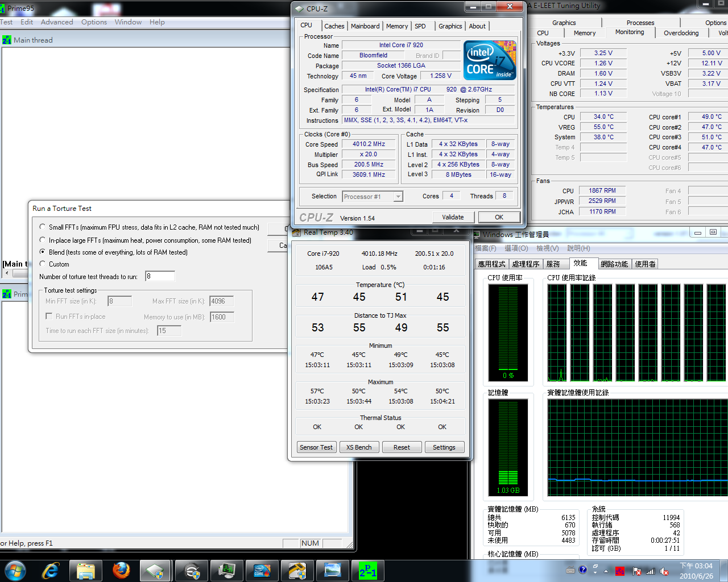
Task: Toggle Run FFTs in-place checkbox
Action: (49, 316)
